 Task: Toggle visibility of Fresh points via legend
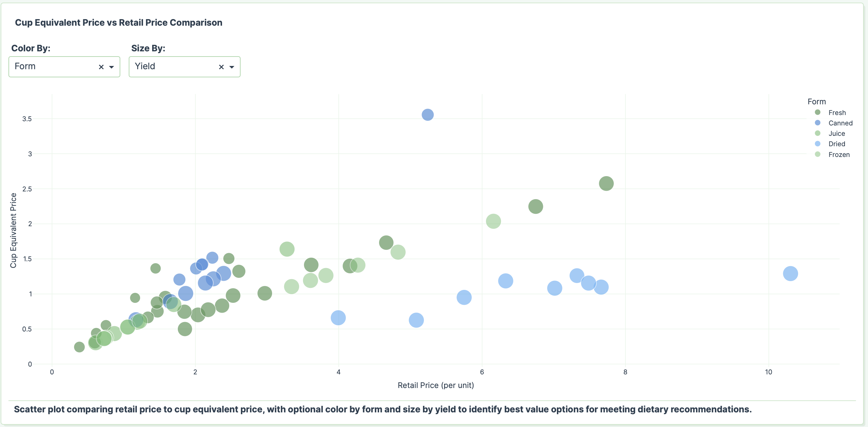(837, 112)
